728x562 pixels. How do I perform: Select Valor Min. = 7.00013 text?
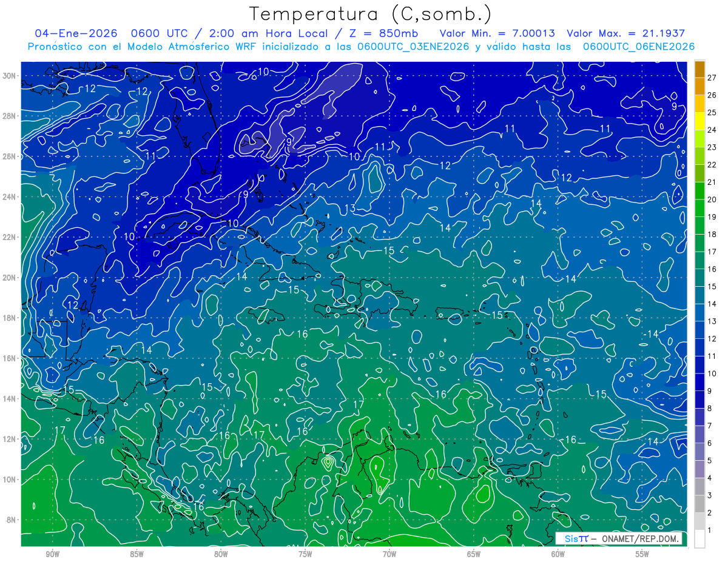[499, 33]
